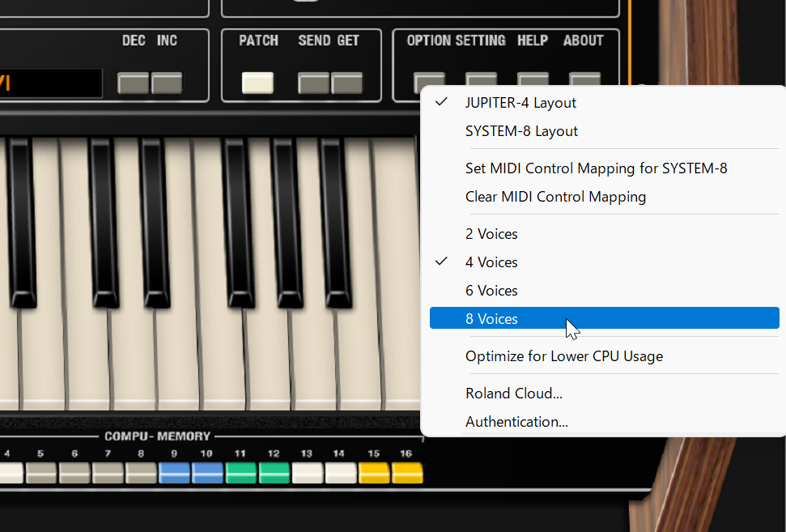Select JUPITER-4 Layout menu option
Screen dimensions: 786x532
[604, 103]
